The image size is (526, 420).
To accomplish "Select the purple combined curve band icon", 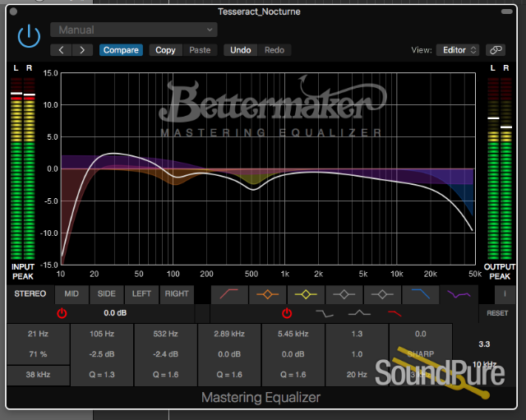I will (x=459, y=294).
